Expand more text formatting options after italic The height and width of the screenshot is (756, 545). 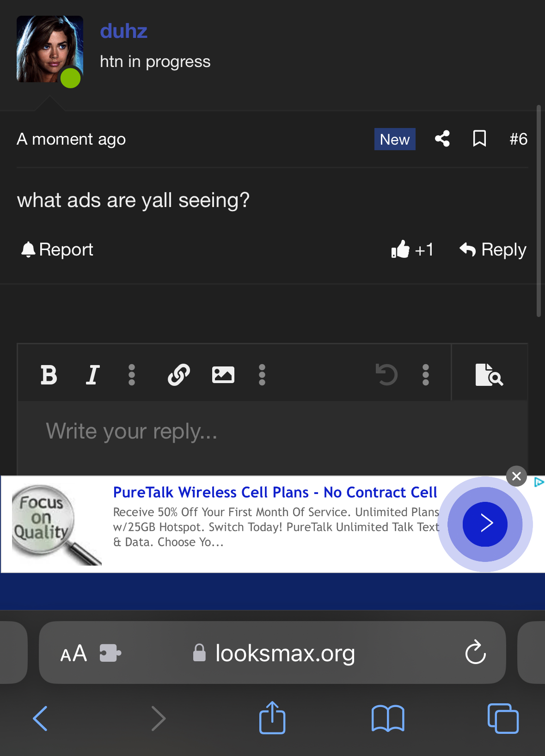(x=132, y=375)
